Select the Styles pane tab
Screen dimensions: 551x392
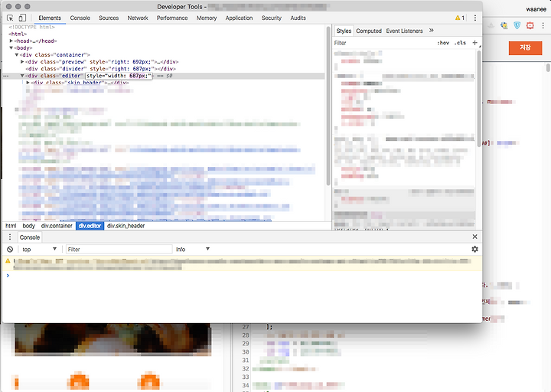pos(344,31)
